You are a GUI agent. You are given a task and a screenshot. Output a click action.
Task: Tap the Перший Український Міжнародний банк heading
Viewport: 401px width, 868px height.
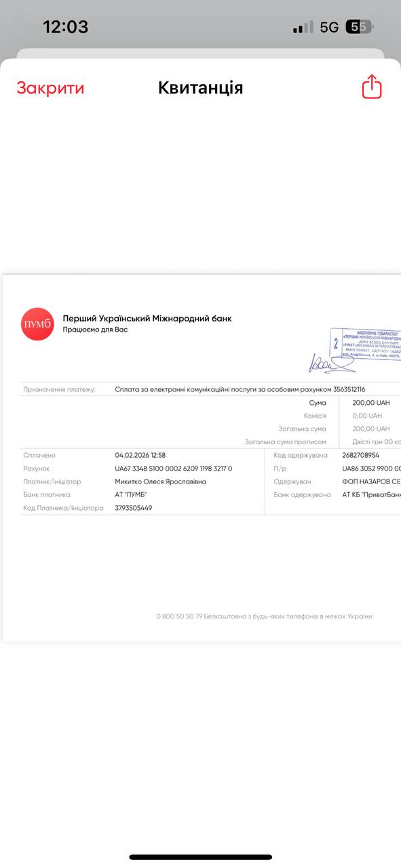pos(147,318)
